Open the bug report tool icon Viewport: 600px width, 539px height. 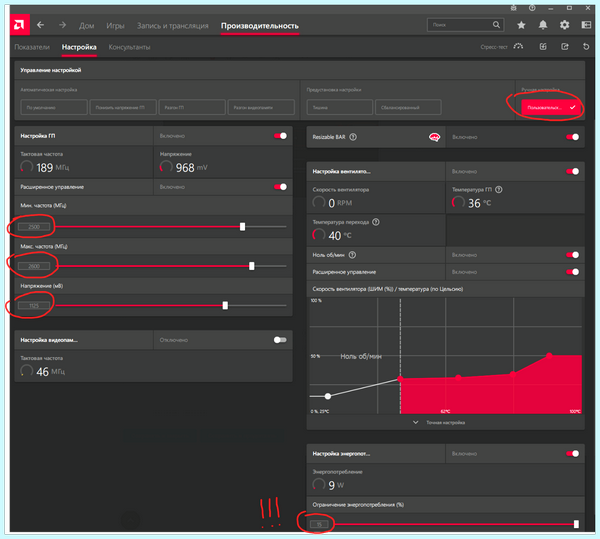coord(514,8)
